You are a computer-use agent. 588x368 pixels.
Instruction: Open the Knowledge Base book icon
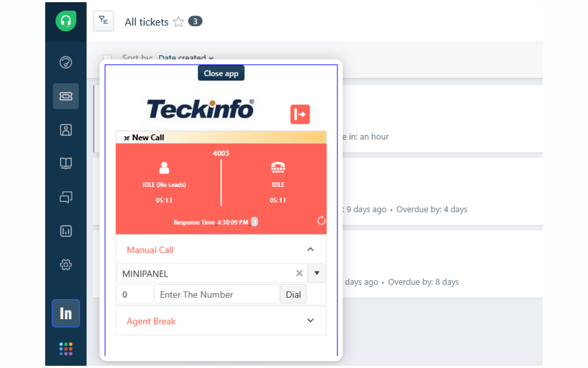coord(66,163)
